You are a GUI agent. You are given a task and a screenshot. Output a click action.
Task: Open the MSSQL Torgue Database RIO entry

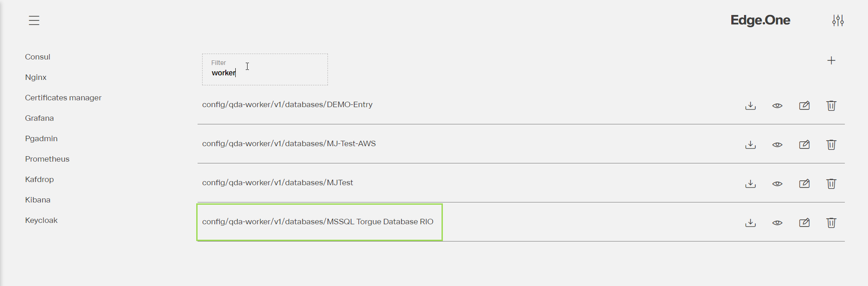(x=317, y=222)
